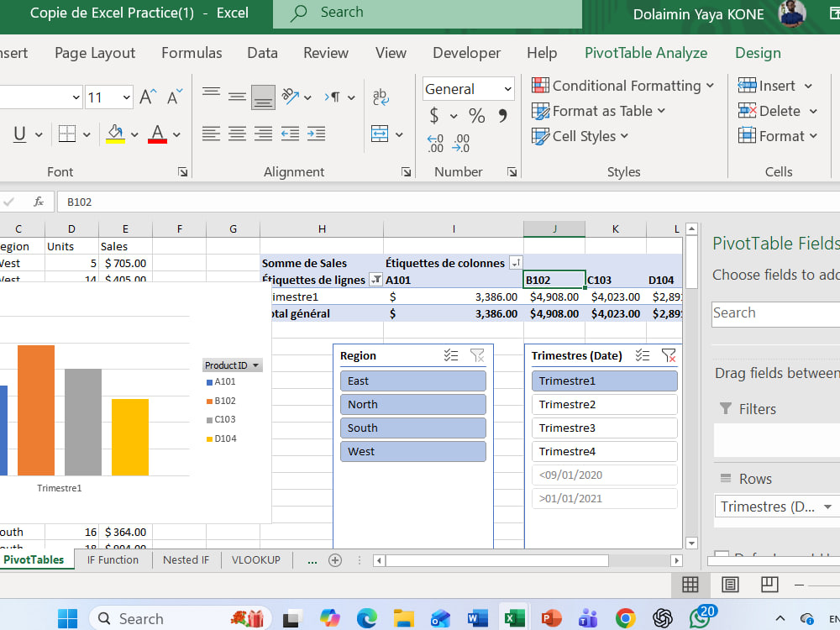
Task: Click the PivotTable Fields search box
Action: (x=775, y=313)
